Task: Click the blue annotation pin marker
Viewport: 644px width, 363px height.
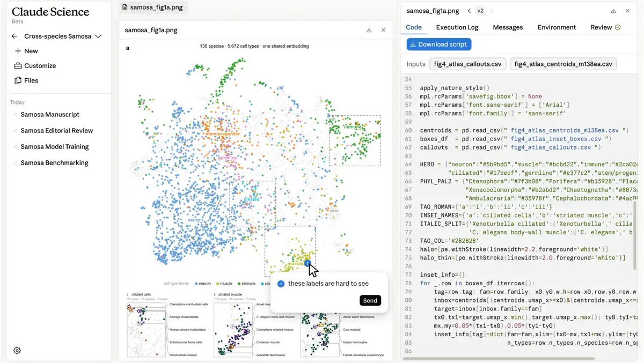Action: 307,263
